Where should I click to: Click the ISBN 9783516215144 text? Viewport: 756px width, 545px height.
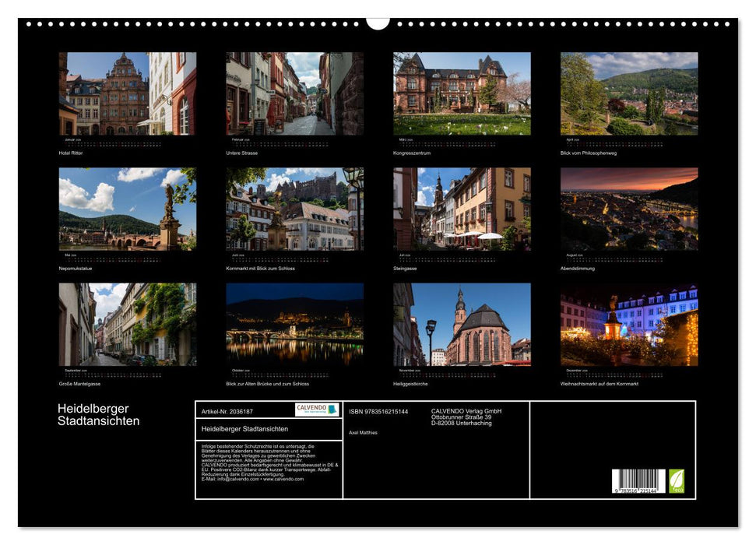[x=378, y=411]
